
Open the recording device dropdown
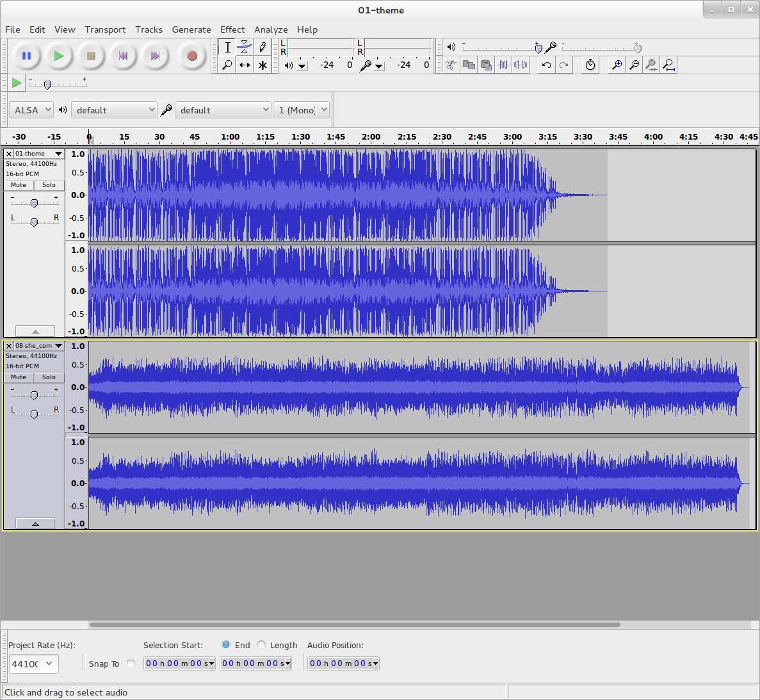pos(223,110)
